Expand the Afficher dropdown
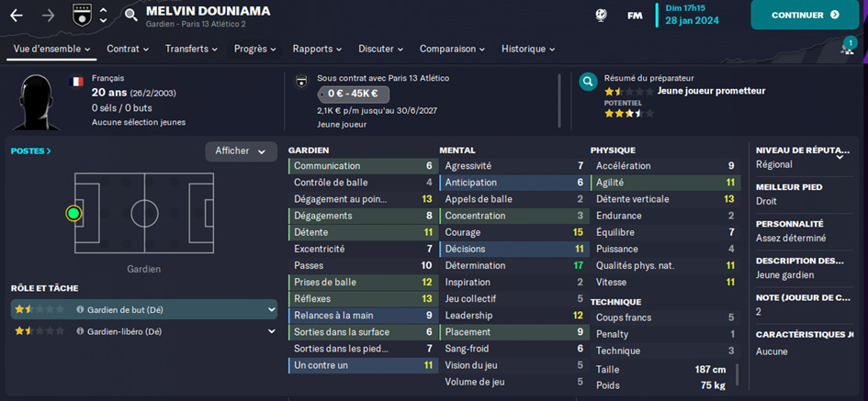 (241, 151)
